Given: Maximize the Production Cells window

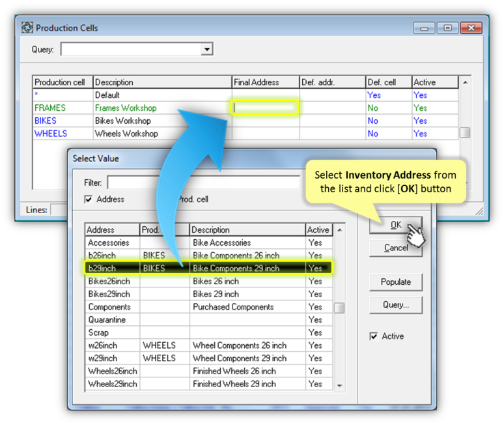Looking at the screenshot, I should pyautogui.click(x=447, y=27).
